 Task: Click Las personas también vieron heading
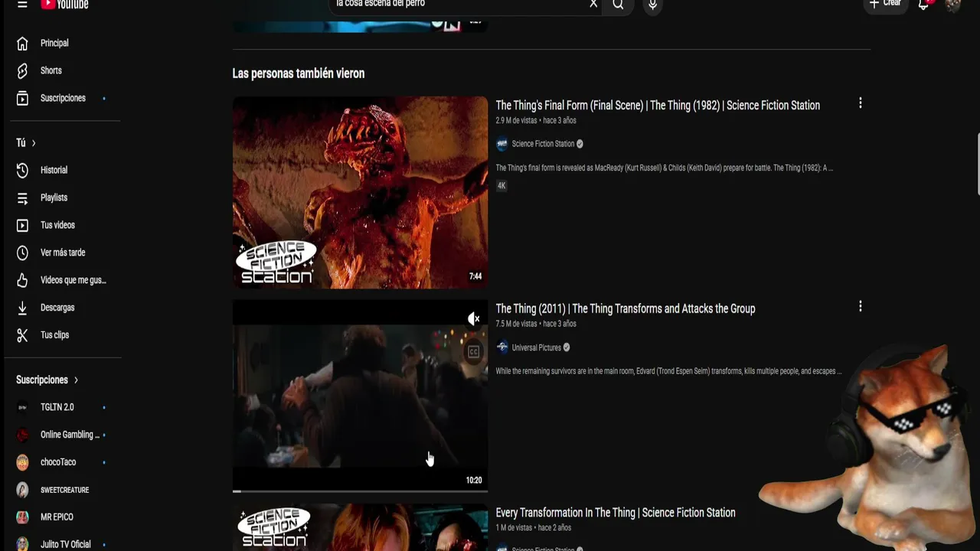click(299, 73)
